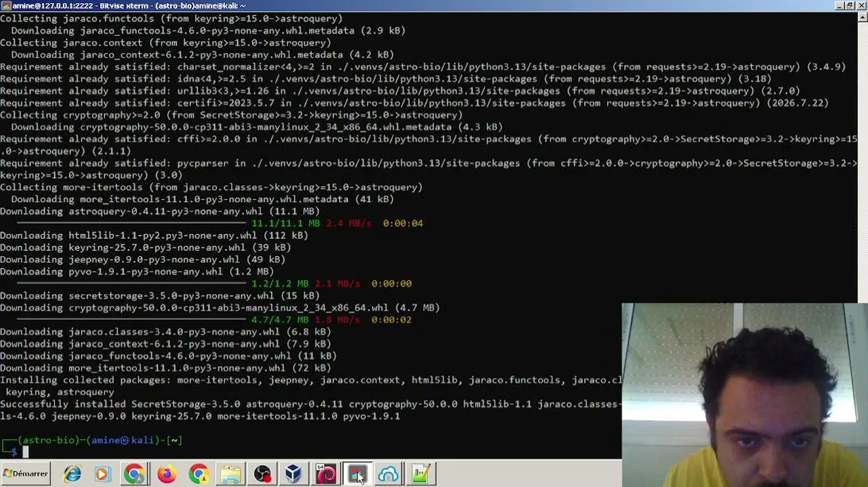
Task: Launch Firefox from the taskbar
Action: 166,474
